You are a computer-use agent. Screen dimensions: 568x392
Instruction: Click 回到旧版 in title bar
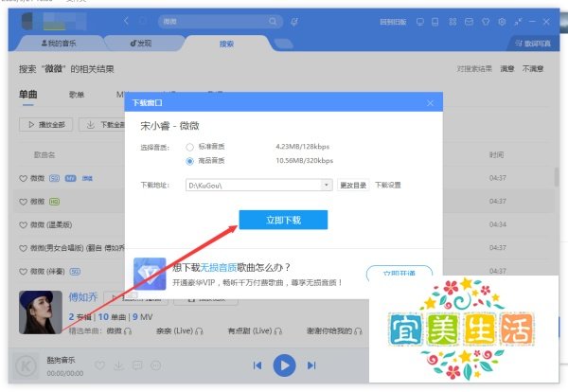pyautogui.click(x=393, y=22)
